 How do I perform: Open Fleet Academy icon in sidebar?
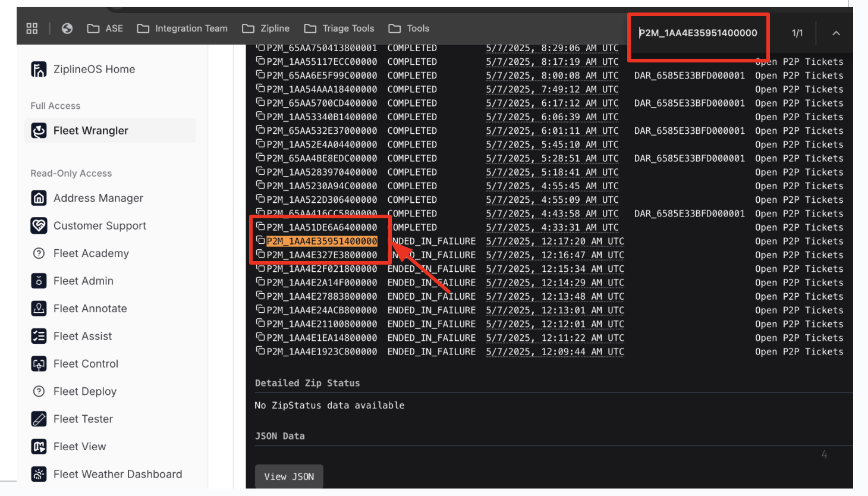click(39, 253)
